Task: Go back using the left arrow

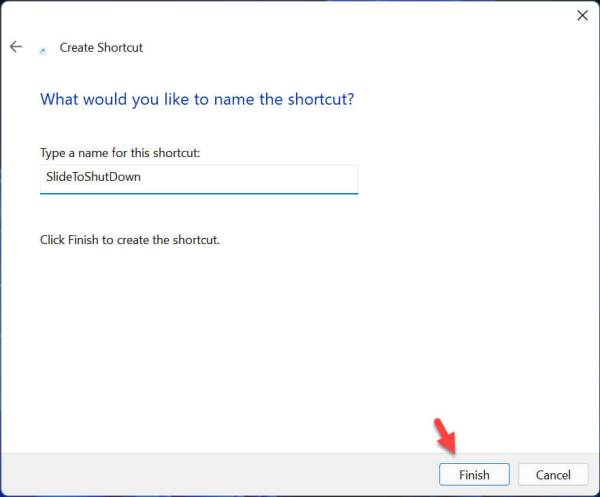Action: [16, 47]
